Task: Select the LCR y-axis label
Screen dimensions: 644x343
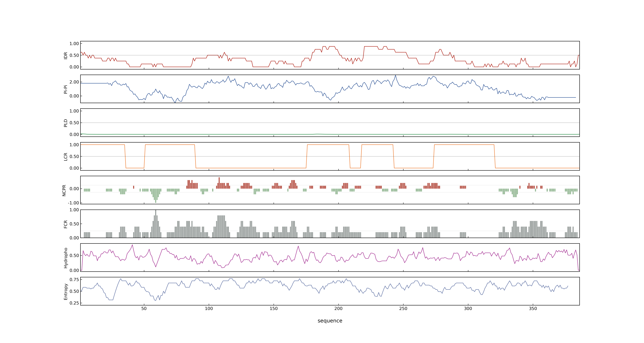Action: 66,157
